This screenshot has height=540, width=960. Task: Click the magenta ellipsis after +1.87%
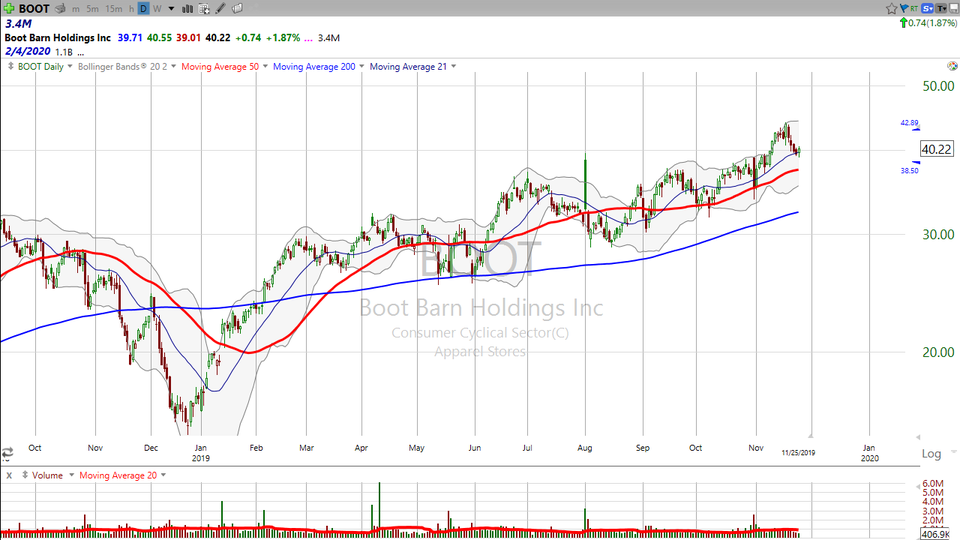pyautogui.click(x=308, y=38)
